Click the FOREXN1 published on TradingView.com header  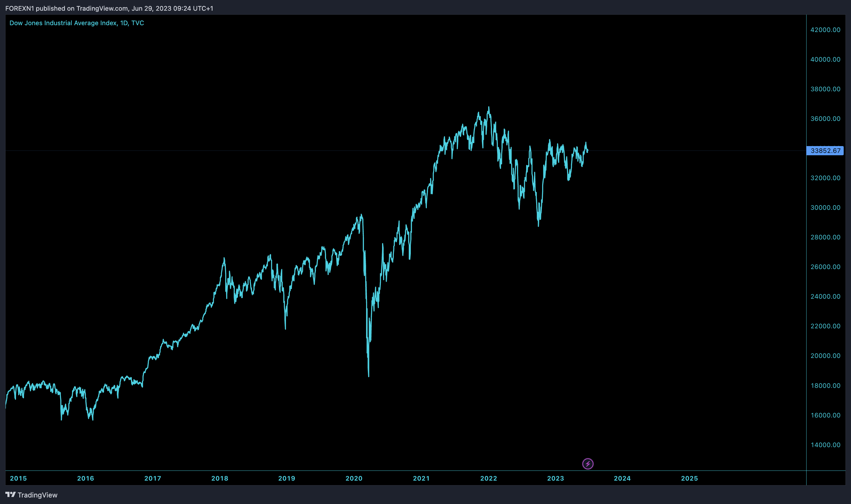click(x=109, y=8)
